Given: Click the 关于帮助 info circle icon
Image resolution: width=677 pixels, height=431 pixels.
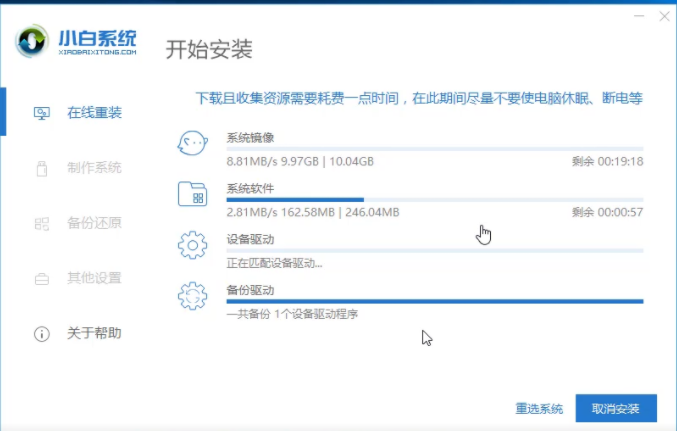Looking at the screenshot, I should click(x=42, y=333).
